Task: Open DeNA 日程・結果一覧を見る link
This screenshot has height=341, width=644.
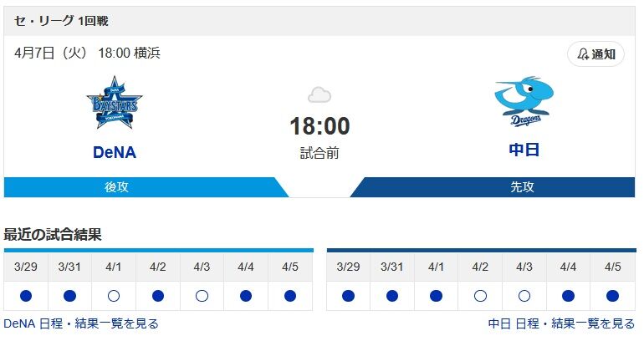Action: 81,323
